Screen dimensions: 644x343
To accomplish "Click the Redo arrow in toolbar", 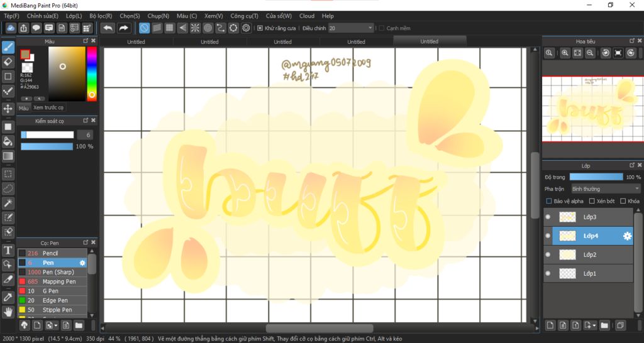I will tap(123, 28).
